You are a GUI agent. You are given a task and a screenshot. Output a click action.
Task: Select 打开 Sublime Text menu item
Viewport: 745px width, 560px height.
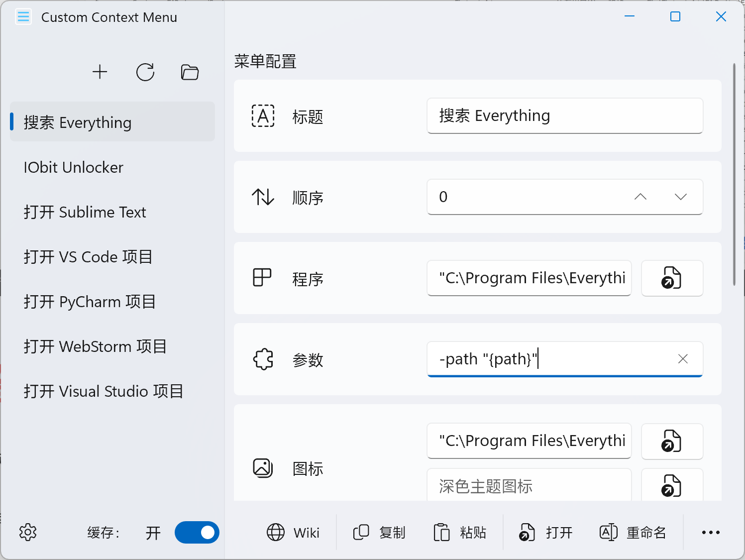click(85, 212)
